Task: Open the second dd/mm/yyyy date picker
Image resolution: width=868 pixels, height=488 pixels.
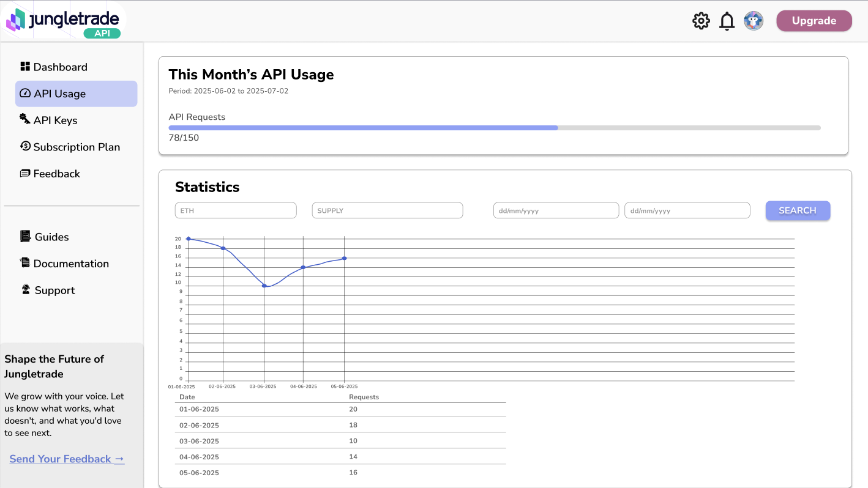Action: pos(687,210)
